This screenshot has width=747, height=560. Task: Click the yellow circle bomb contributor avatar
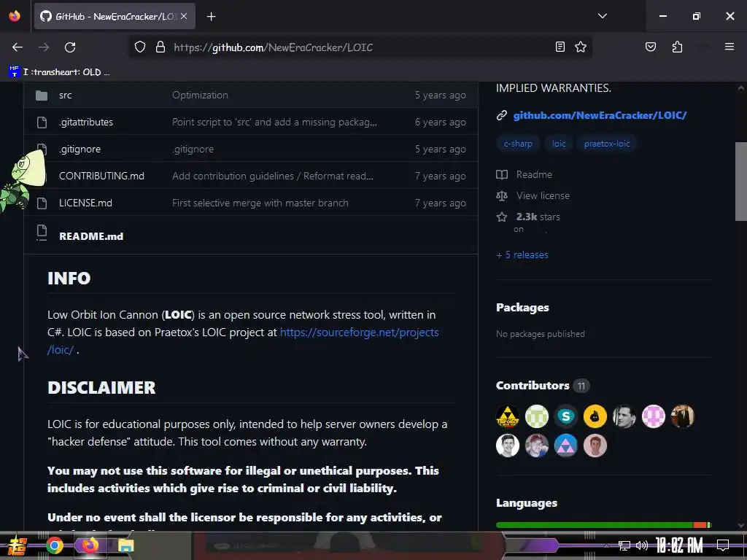point(595,416)
